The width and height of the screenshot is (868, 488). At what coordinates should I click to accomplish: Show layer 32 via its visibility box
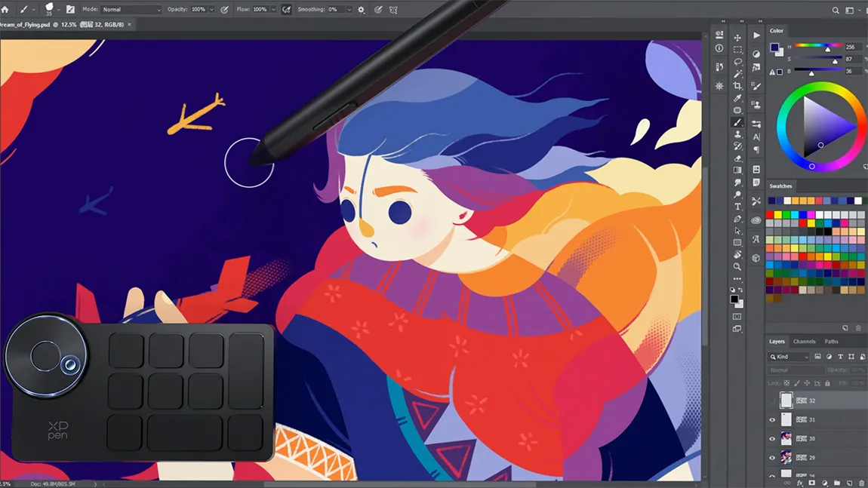click(x=772, y=401)
